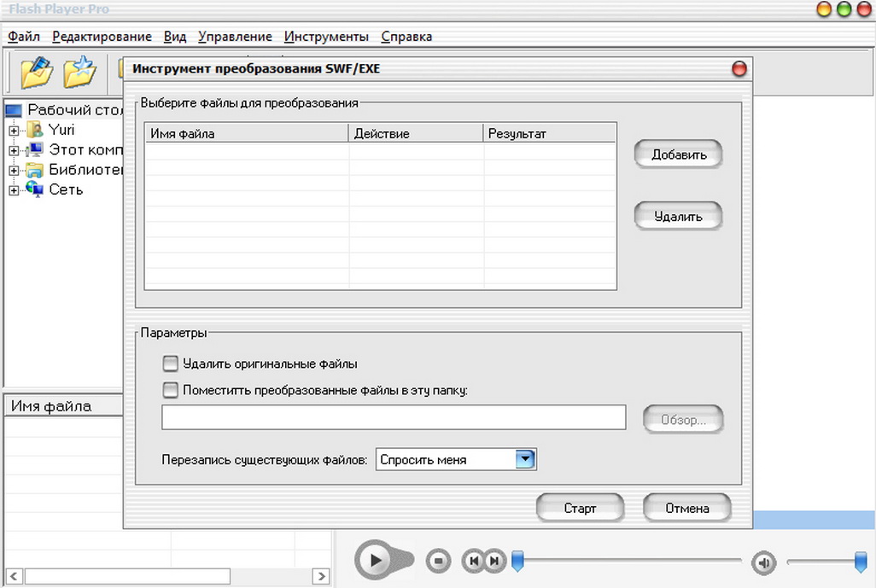
Task: Click the Сеть network icon
Action: tap(35, 189)
